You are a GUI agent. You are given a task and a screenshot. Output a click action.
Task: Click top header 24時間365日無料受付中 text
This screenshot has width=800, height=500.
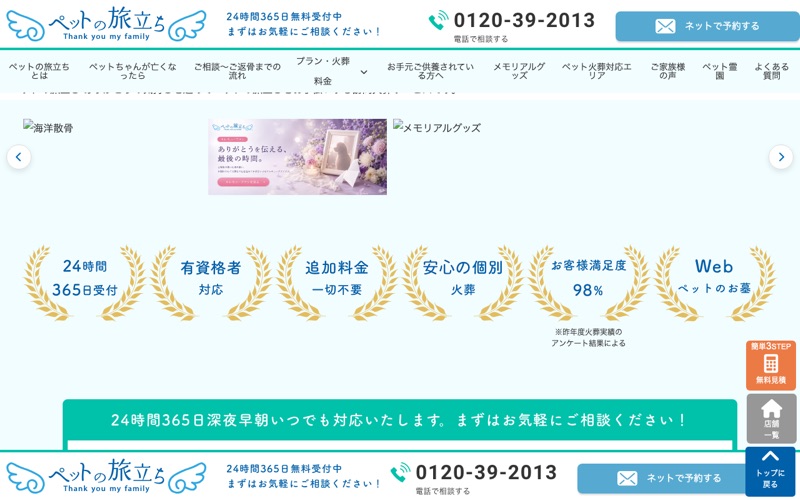click(x=284, y=17)
